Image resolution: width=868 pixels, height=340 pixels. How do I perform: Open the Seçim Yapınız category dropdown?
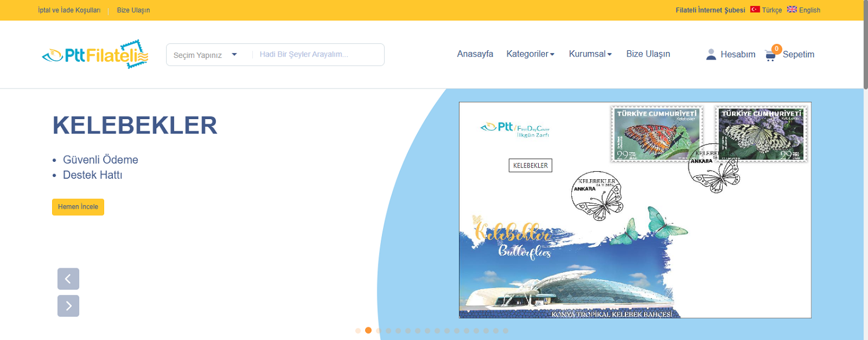205,55
